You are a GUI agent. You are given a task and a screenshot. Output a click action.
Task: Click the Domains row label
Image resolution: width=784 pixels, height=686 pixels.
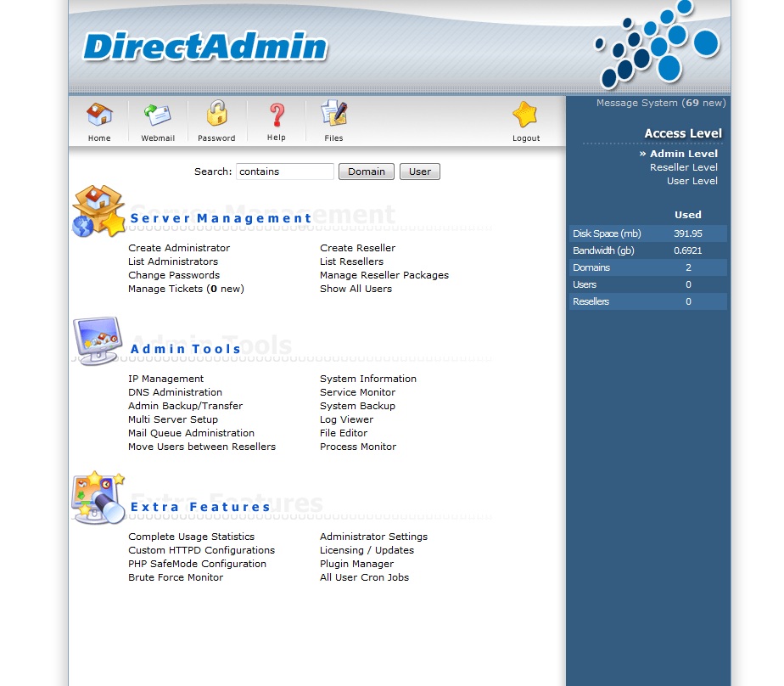pyautogui.click(x=591, y=267)
